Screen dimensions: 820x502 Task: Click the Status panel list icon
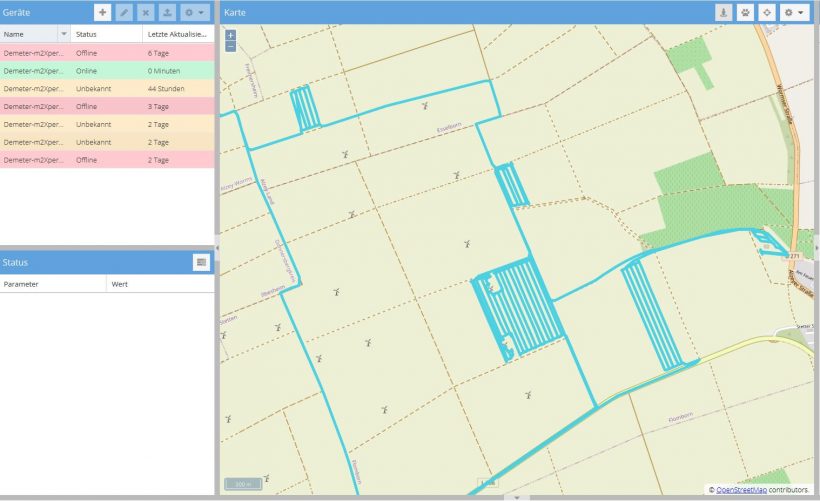pos(201,262)
